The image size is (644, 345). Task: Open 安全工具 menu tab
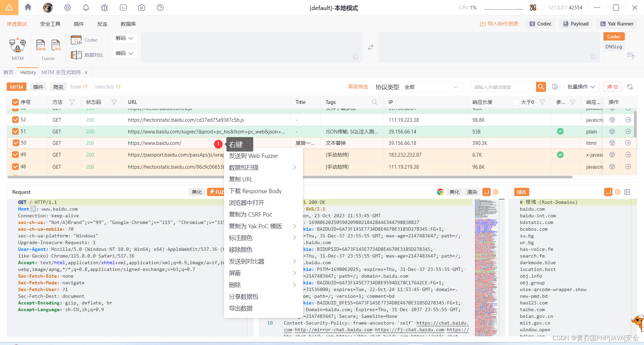point(50,24)
